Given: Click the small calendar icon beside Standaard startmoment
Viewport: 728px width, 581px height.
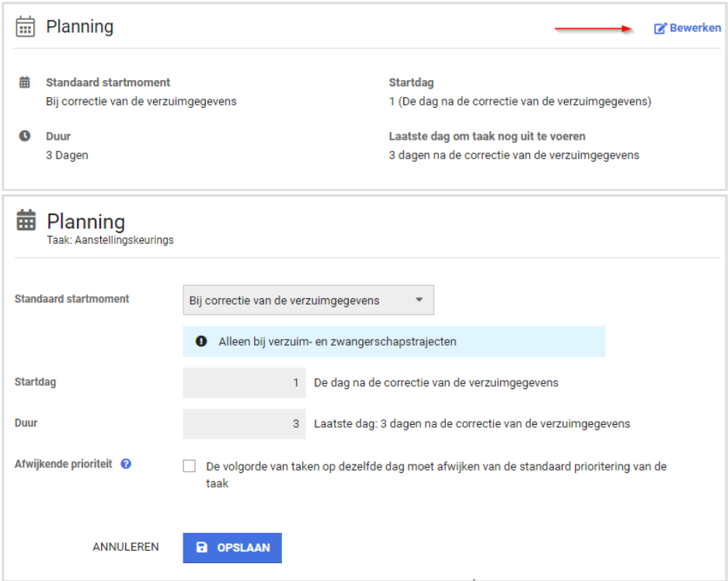Looking at the screenshot, I should [x=25, y=82].
